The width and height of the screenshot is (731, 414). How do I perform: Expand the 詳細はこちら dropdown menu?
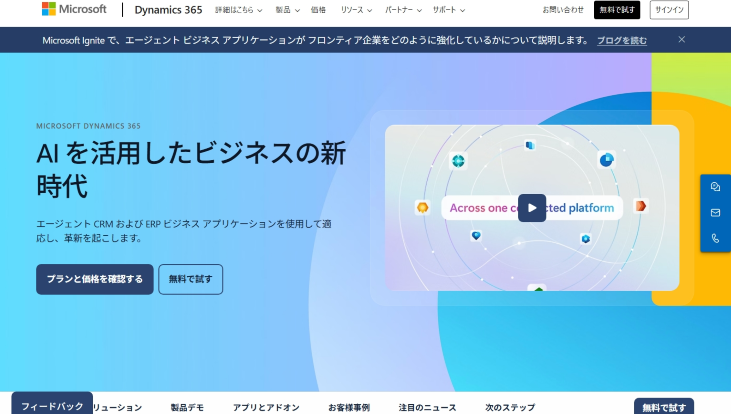(x=239, y=10)
